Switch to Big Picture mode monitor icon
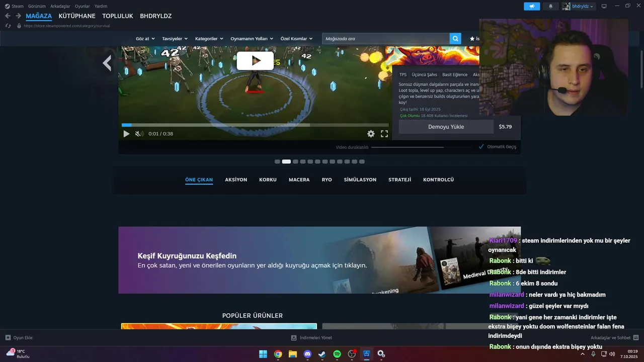The height and width of the screenshot is (362, 644). [604, 6]
